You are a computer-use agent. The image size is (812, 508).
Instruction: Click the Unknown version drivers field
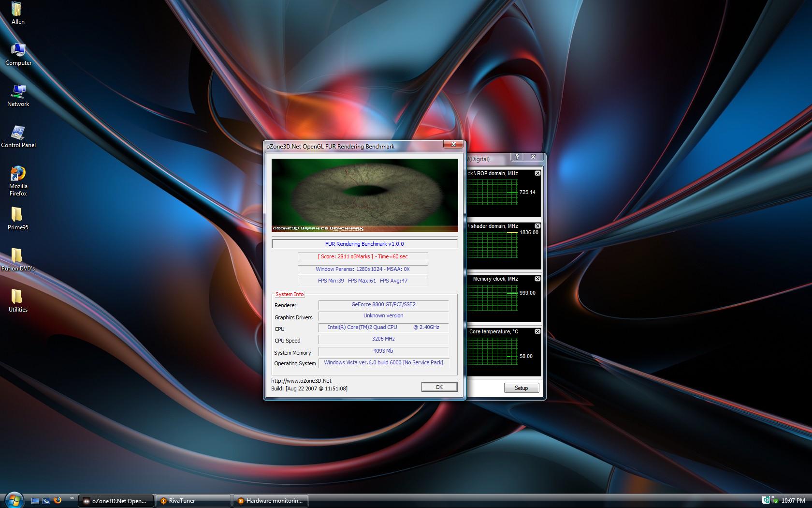tap(383, 316)
